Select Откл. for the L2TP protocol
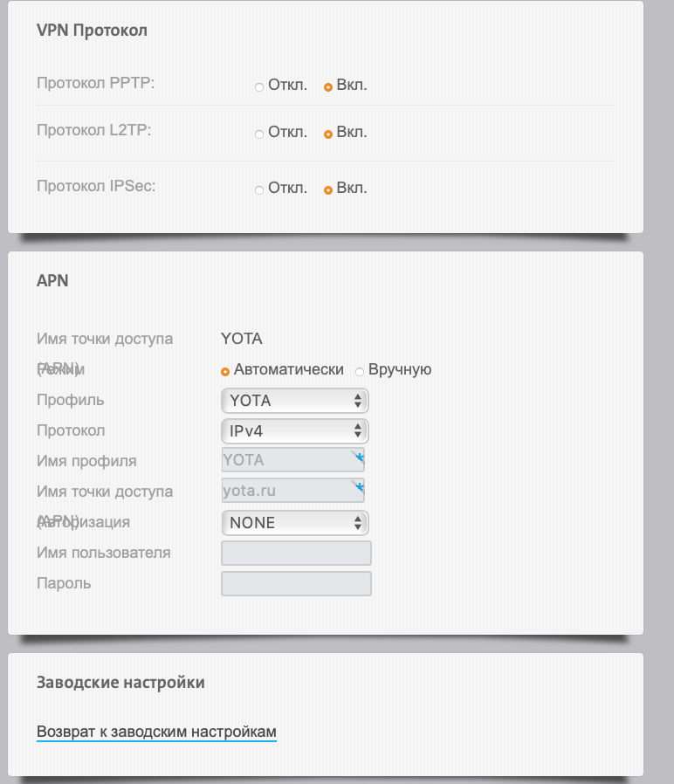 [259, 134]
